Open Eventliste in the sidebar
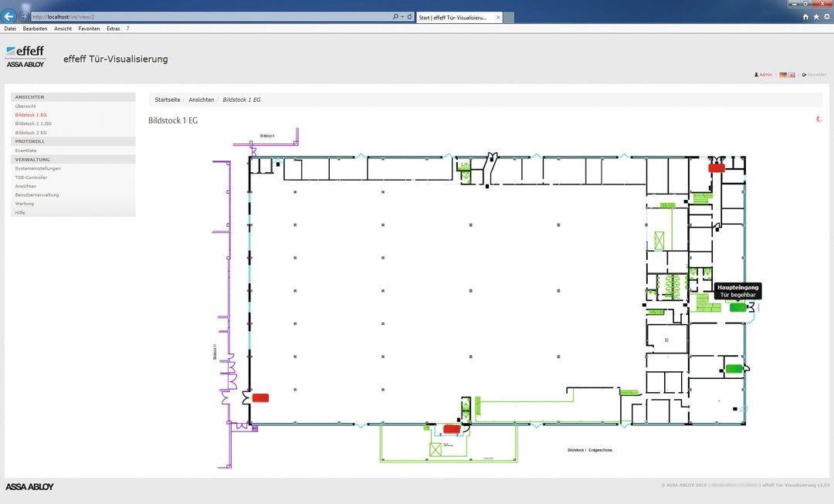The image size is (834, 504). [x=25, y=151]
